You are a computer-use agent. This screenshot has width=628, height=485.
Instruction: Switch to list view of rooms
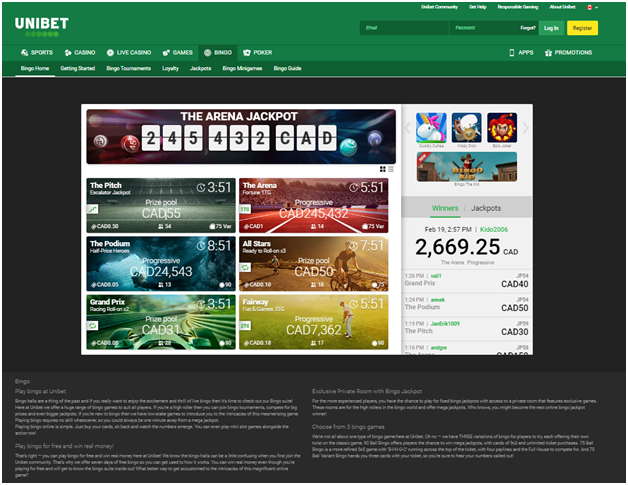[x=391, y=169]
